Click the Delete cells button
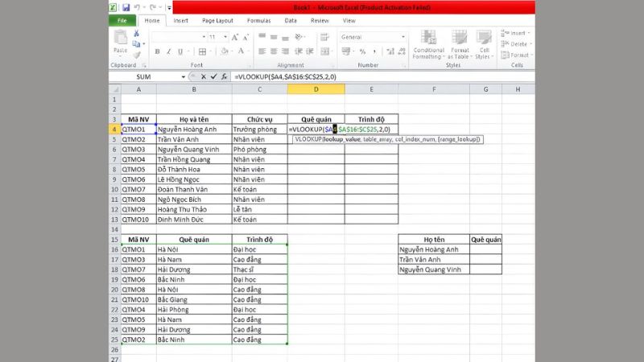This screenshot has width=644, height=362. (x=516, y=44)
